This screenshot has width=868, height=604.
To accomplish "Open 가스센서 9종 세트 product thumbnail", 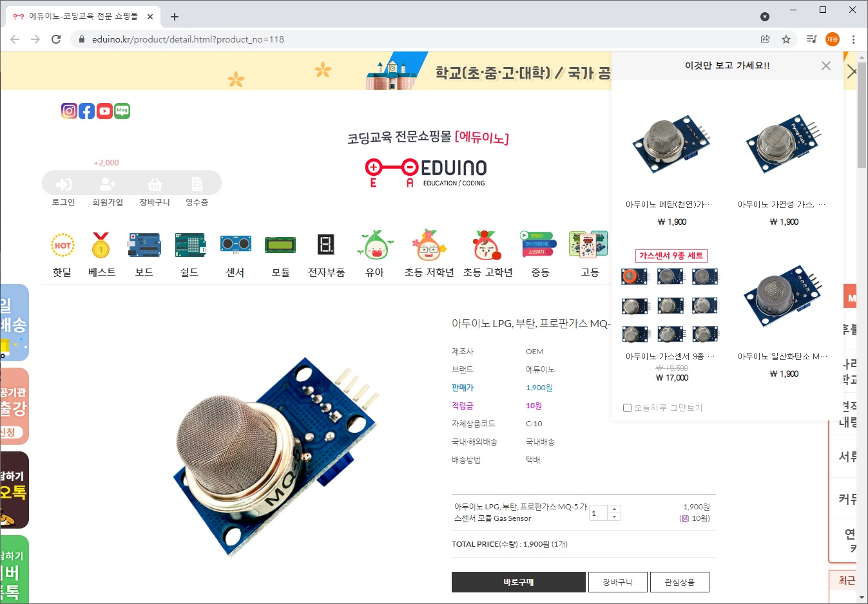I will click(670, 297).
